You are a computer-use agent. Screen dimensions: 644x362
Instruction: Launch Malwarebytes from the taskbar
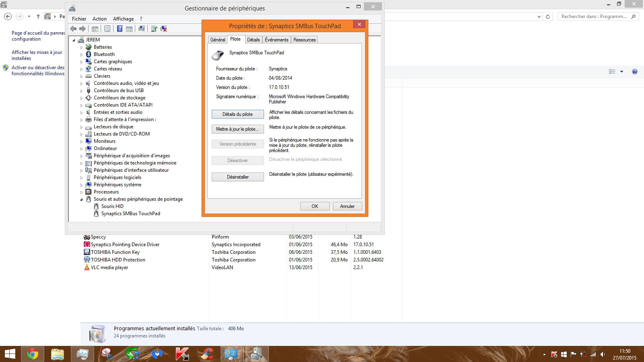coord(157,354)
